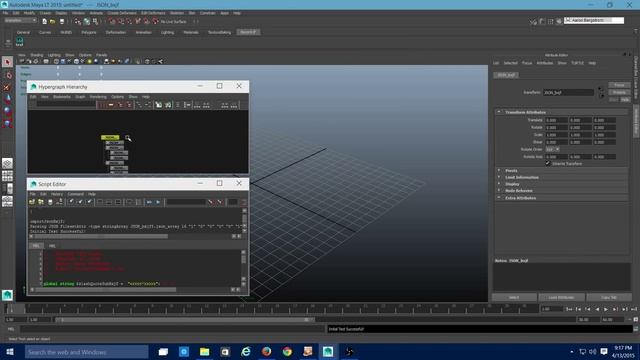Screen dimensions: 640x360
Task: Toggle the Inherits Transform checkbox
Action: [548, 163]
